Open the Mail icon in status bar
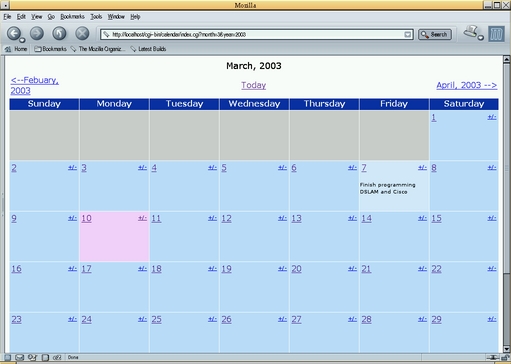Screen dimensions: 511x364 pyautogui.click(x=20, y=357)
